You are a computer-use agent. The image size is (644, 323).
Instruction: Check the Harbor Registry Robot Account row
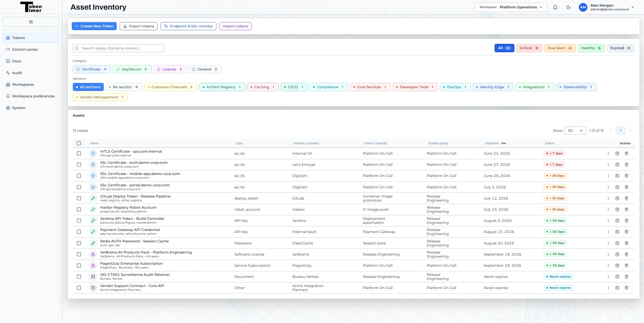click(79, 209)
